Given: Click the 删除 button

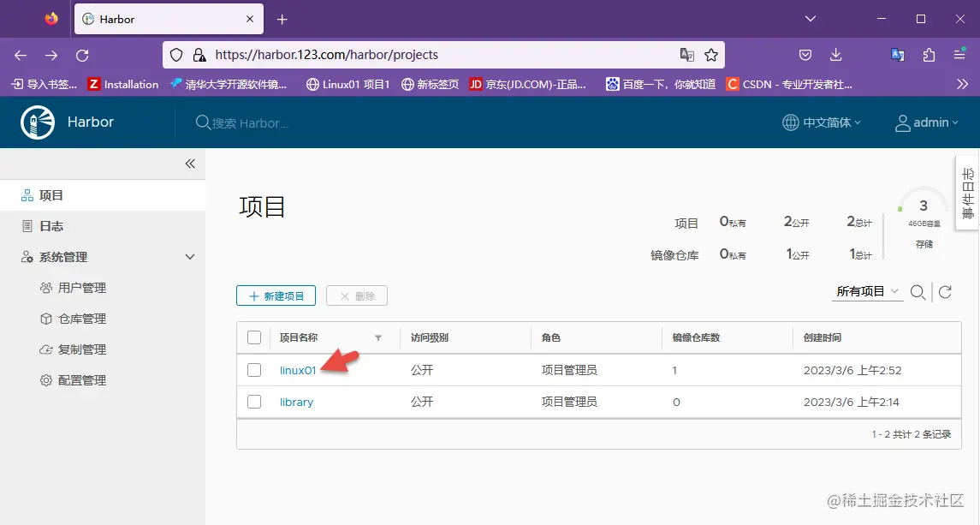Looking at the screenshot, I should tap(357, 296).
